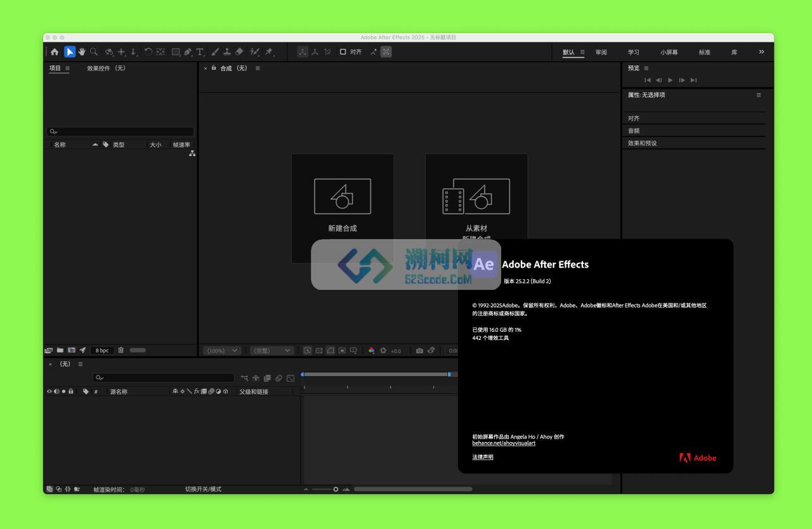This screenshot has height=529, width=812.
Task: Open the 属性 panel menu
Action: pos(758,95)
